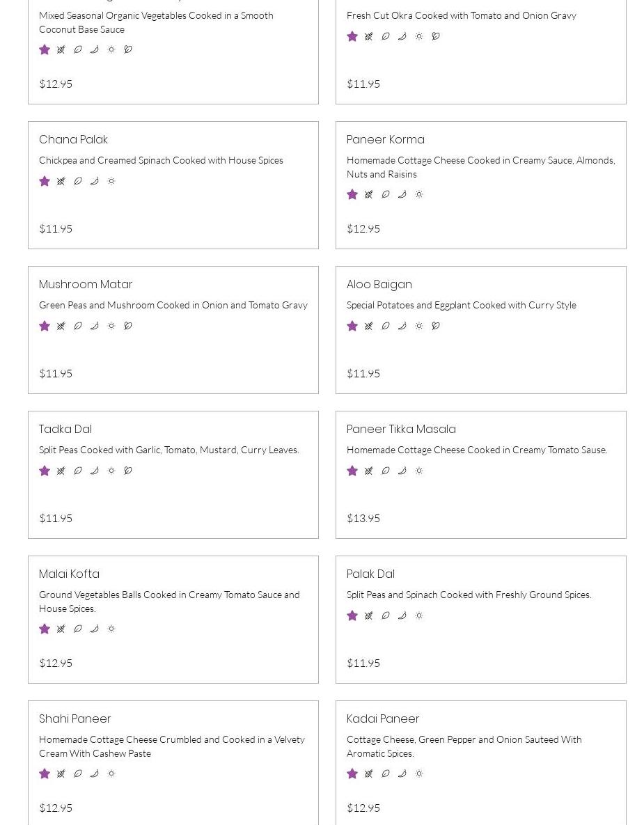Click the Paneer Tikka Masala $13.95 price

pyautogui.click(x=363, y=518)
